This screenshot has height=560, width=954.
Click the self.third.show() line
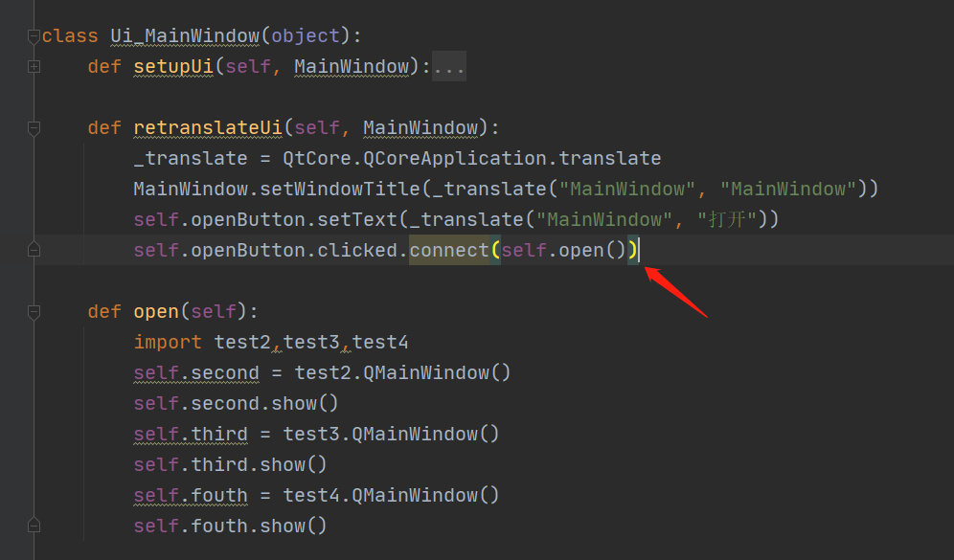pos(230,464)
